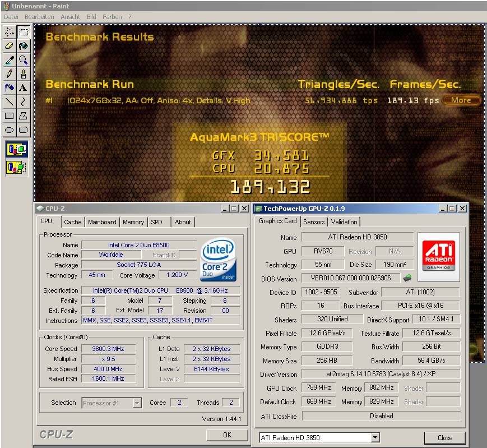Click the ATI Radeon logo in GPU-Z
Viewport: 487px width, 448px height.
[x=439, y=256]
